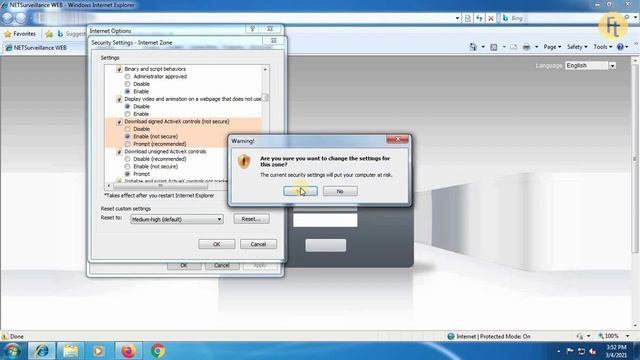
Task: Select Disable (recommended) for unsigned ActiveX
Action: coord(127,159)
